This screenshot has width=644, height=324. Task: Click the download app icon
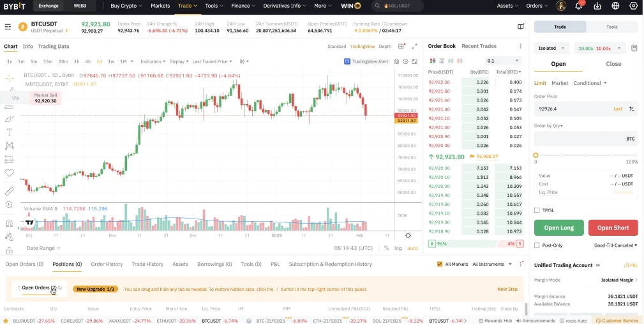point(597,6)
